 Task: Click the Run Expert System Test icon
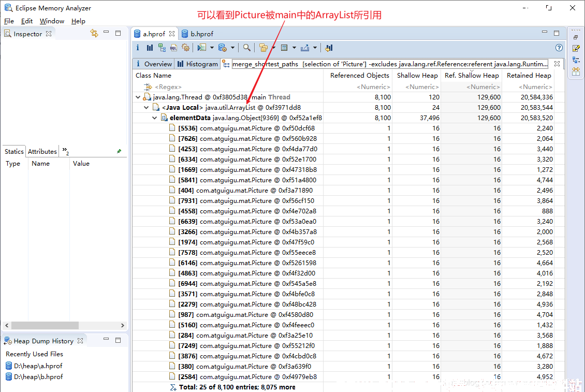[202, 48]
